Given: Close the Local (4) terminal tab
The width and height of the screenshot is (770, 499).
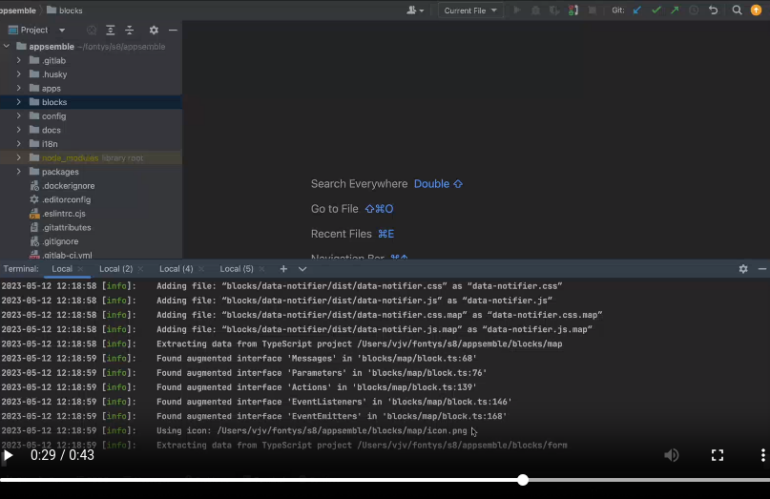Looking at the screenshot, I should pyautogui.click(x=201, y=269).
